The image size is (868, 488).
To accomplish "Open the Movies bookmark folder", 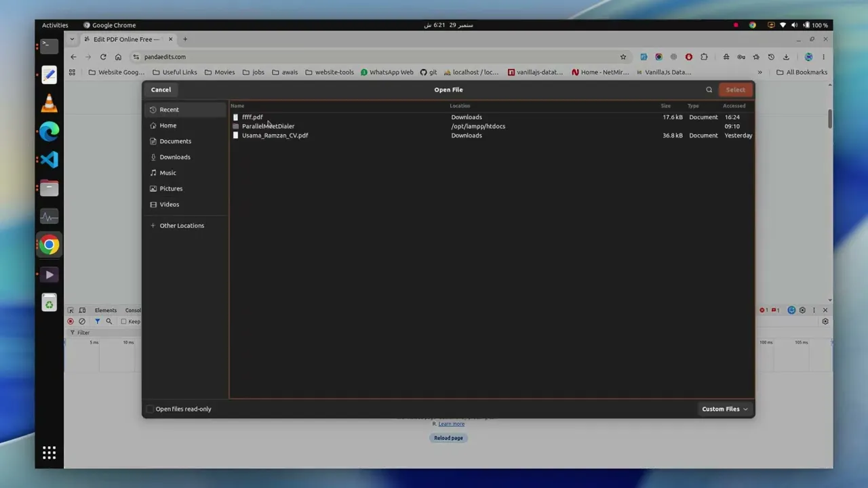I will [x=220, y=73].
